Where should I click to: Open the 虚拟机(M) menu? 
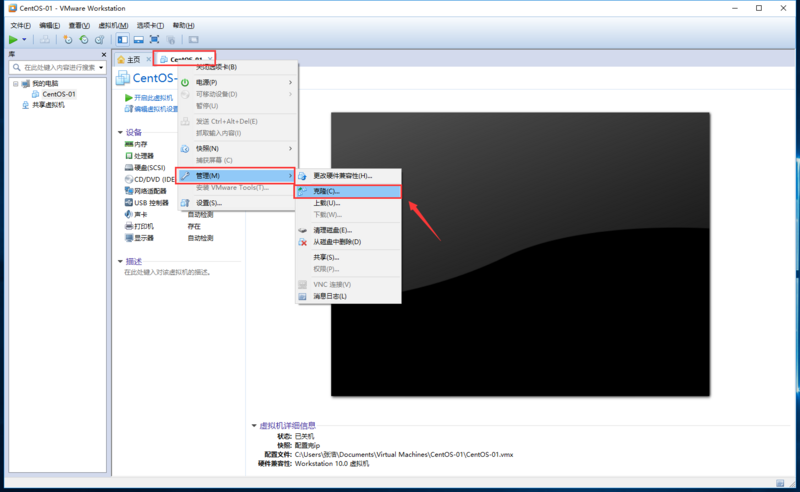click(x=113, y=25)
